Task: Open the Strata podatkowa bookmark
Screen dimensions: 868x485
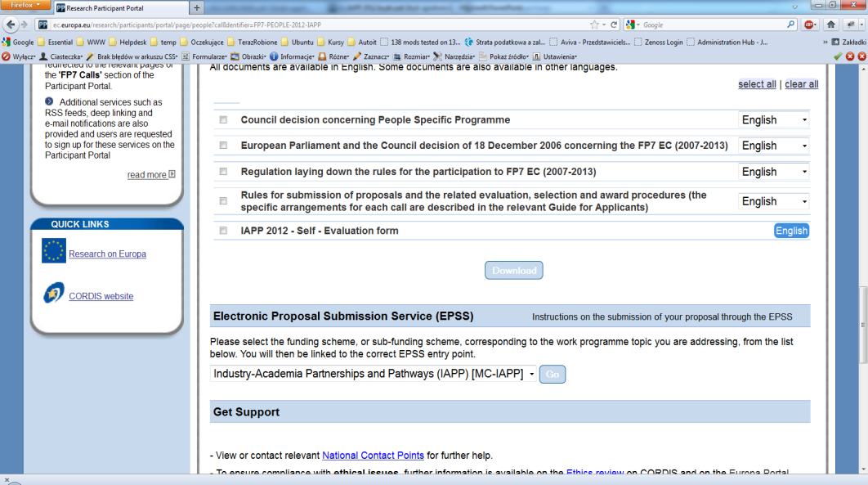Action: (x=505, y=42)
